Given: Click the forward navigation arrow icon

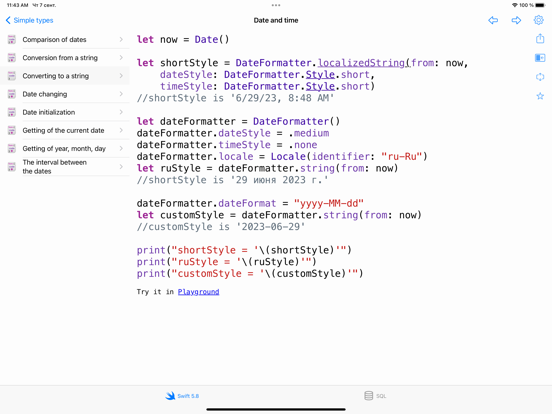Looking at the screenshot, I should 516,20.
